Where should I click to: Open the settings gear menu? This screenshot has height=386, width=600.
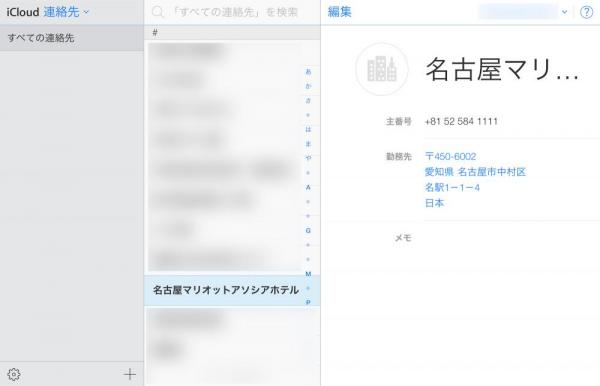point(14,374)
